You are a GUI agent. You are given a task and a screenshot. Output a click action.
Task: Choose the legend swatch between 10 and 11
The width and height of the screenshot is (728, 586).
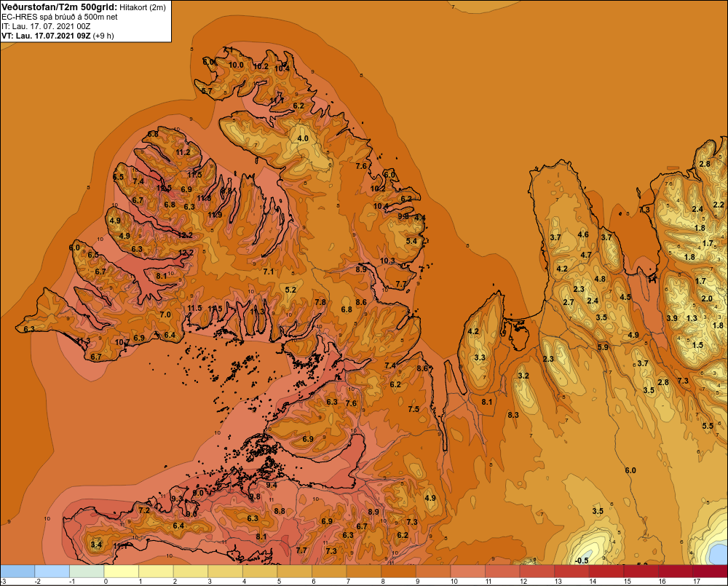[x=467, y=571]
